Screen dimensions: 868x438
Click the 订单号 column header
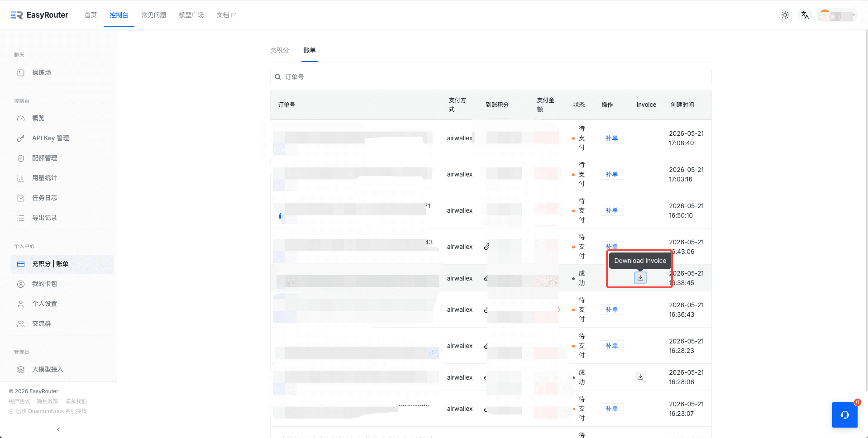[286, 105]
